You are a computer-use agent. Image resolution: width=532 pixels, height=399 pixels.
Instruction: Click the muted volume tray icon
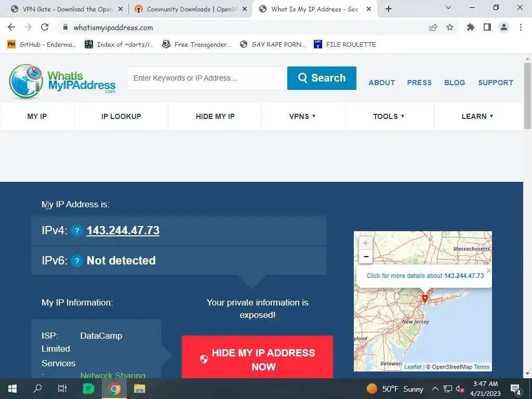460,389
